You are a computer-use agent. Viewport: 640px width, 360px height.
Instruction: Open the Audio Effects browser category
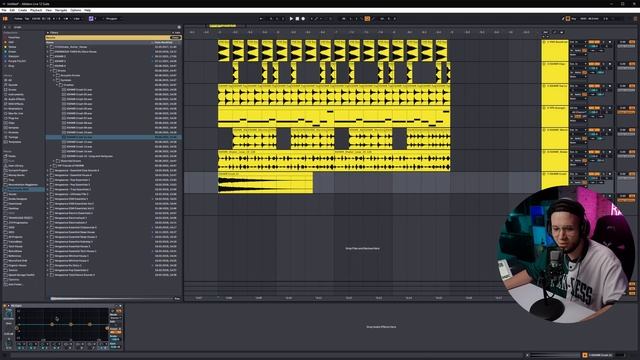[x=17, y=99]
